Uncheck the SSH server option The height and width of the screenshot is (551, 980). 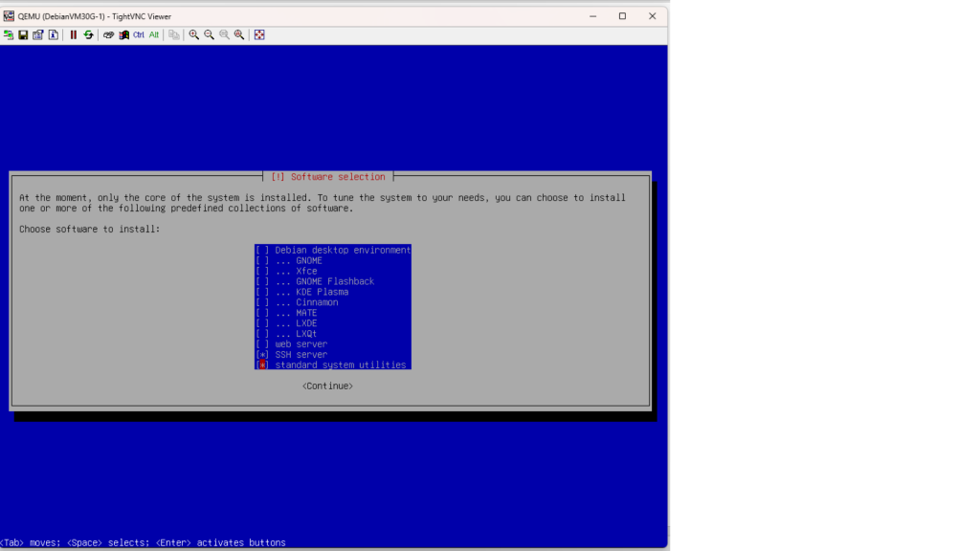(262, 355)
